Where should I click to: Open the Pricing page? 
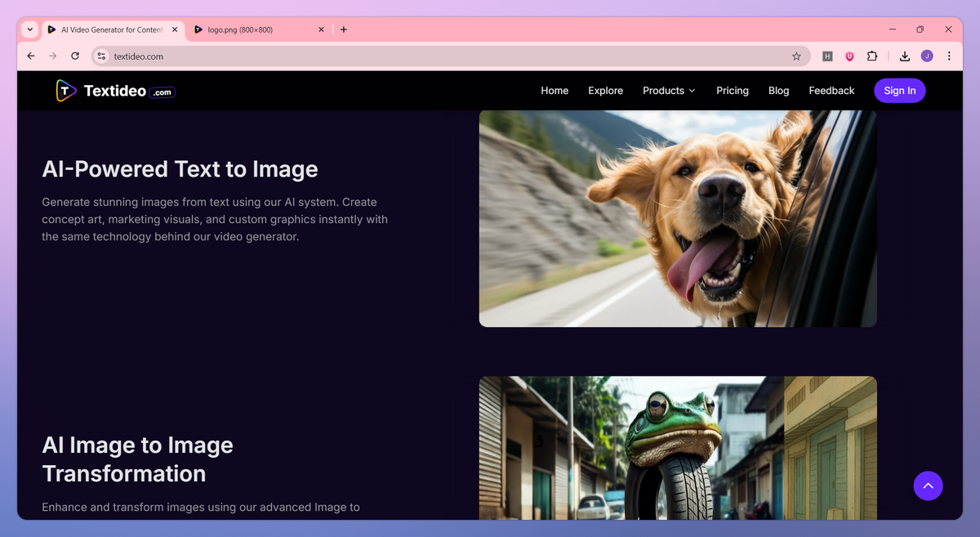point(733,91)
